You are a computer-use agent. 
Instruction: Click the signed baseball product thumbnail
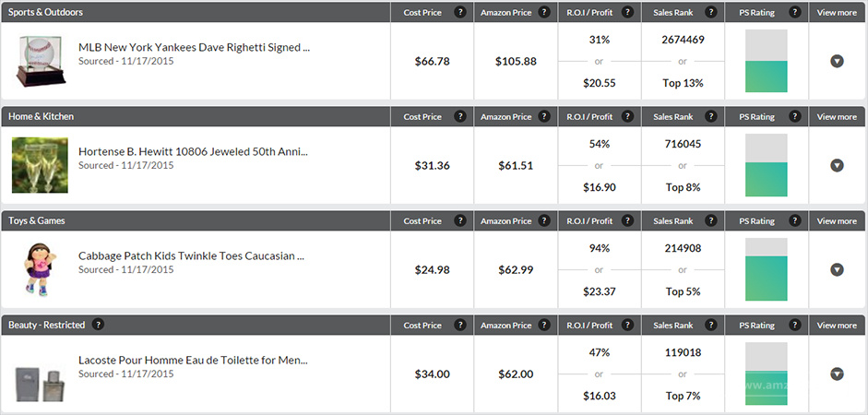[x=40, y=61]
